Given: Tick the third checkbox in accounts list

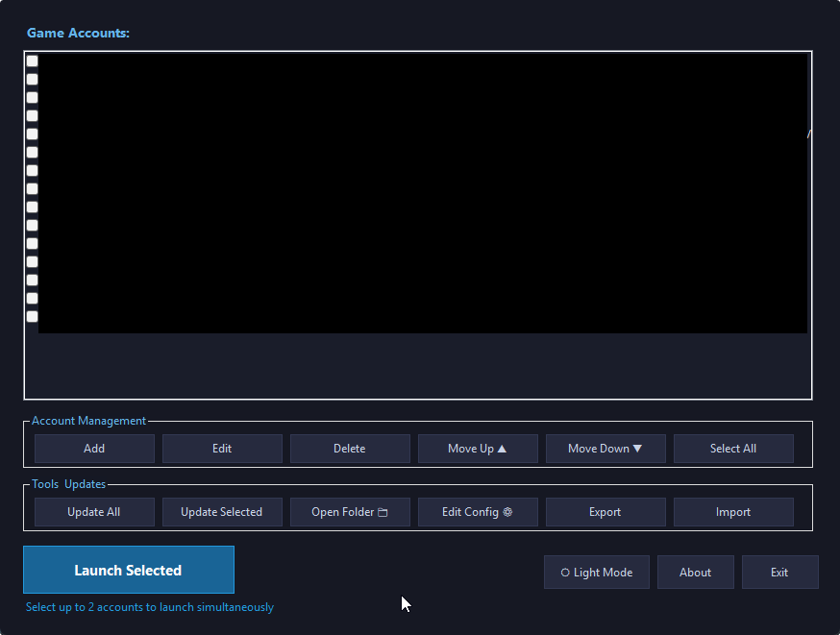Looking at the screenshot, I should (32, 97).
